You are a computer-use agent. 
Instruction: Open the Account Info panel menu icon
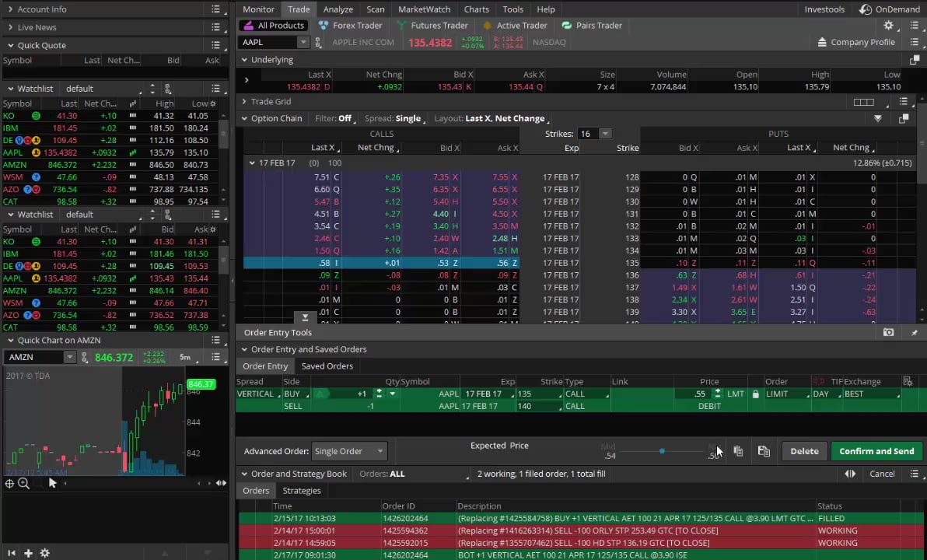(x=216, y=9)
